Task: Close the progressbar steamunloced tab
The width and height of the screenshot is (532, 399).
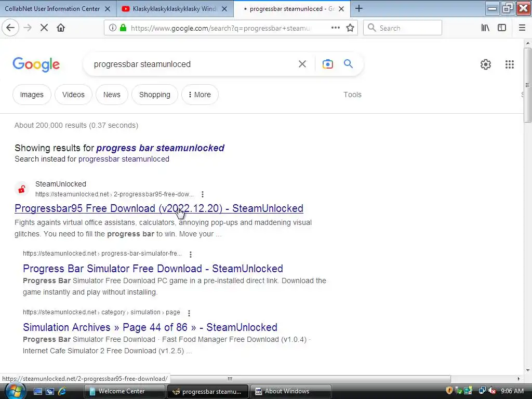Action: pos(341,9)
